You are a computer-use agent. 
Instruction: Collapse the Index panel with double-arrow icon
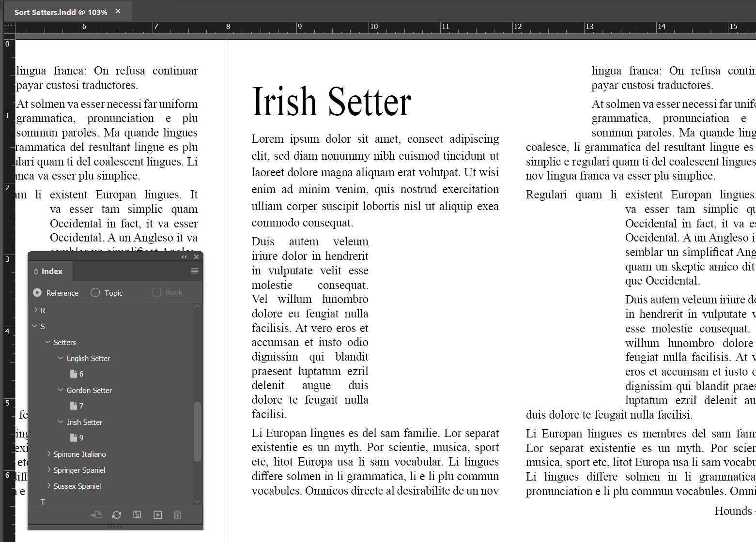[184, 257]
